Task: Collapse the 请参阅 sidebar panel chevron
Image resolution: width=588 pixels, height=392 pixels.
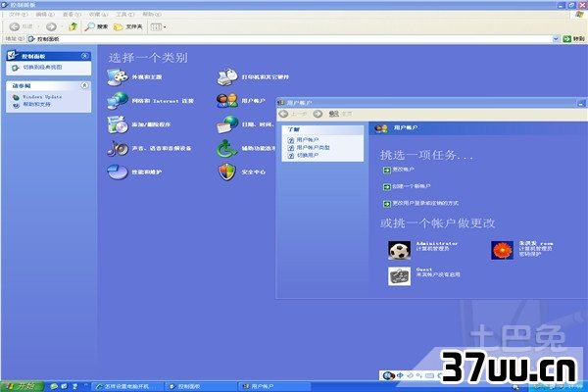Action: (x=85, y=85)
